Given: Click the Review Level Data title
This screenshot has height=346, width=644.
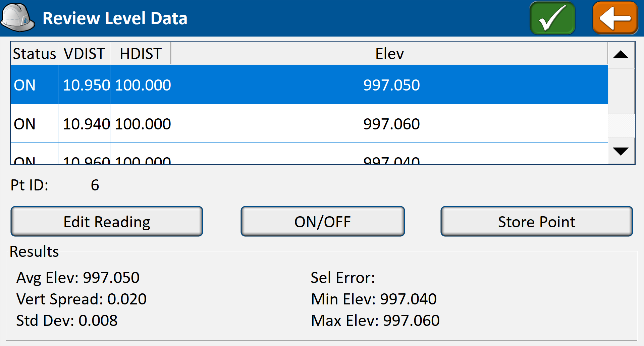Looking at the screenshot, I should (115, 18).
